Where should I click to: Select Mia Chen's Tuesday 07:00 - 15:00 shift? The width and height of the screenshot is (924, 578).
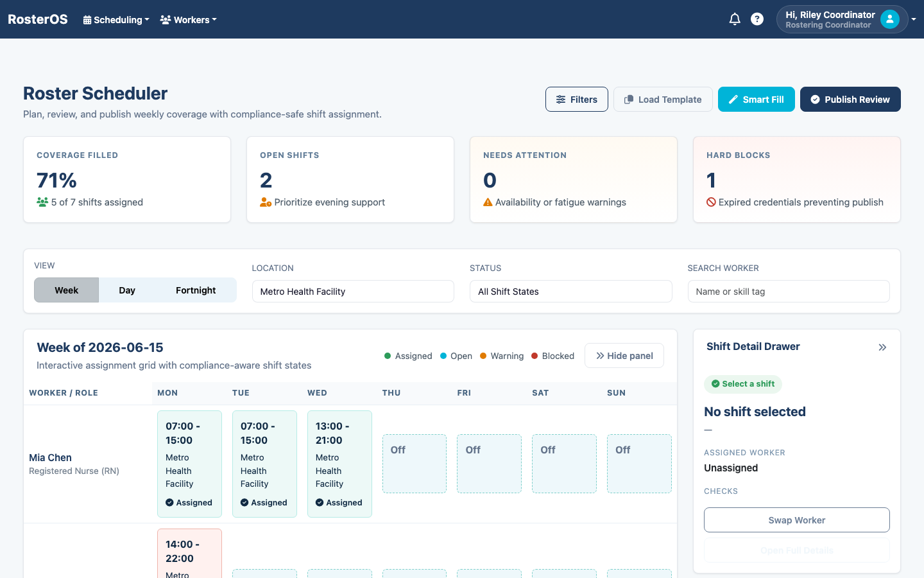(264, 464)
